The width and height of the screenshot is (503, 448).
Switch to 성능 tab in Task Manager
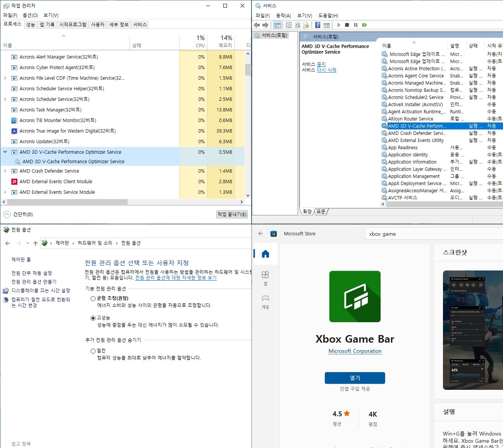pyautogui.click(x=31, y=25)
